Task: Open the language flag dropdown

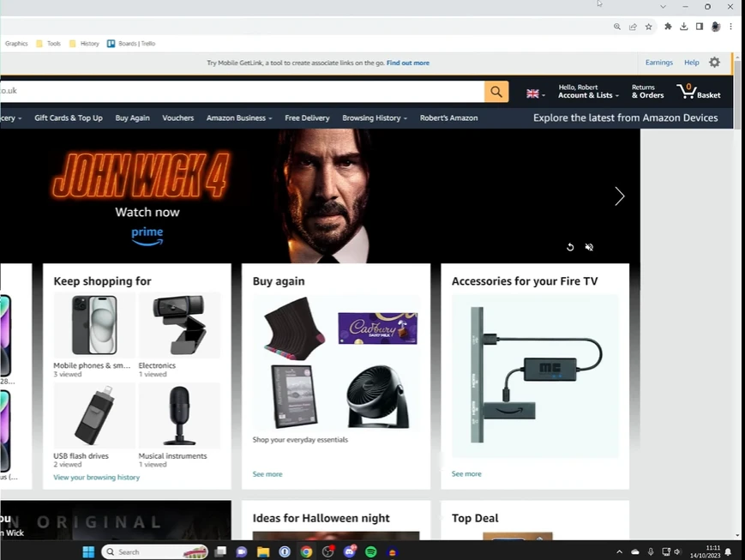Action: 536,93
